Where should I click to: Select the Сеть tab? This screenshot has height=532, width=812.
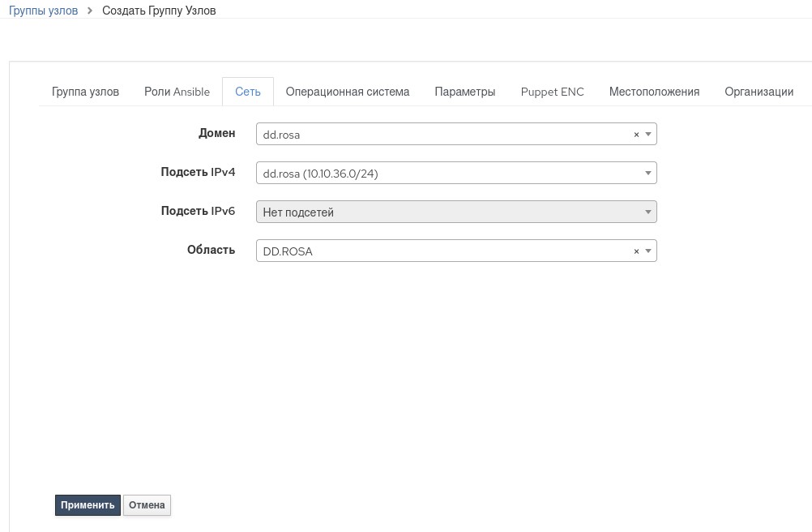pos(248,92)
